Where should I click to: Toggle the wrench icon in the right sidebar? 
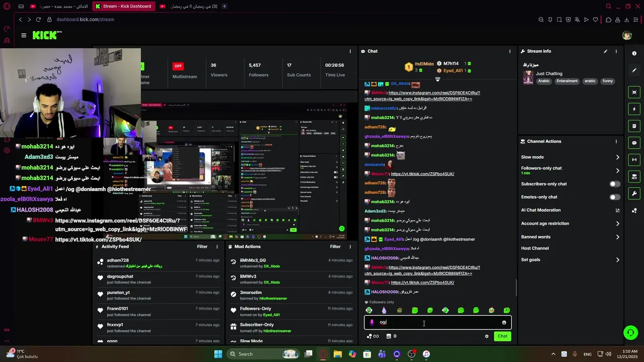[x=634, y=194]
